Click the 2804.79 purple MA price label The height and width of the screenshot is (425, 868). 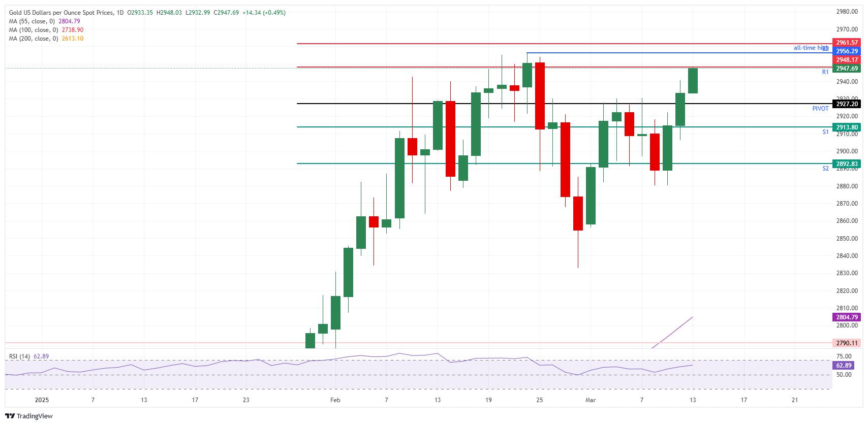click(846, 317)
